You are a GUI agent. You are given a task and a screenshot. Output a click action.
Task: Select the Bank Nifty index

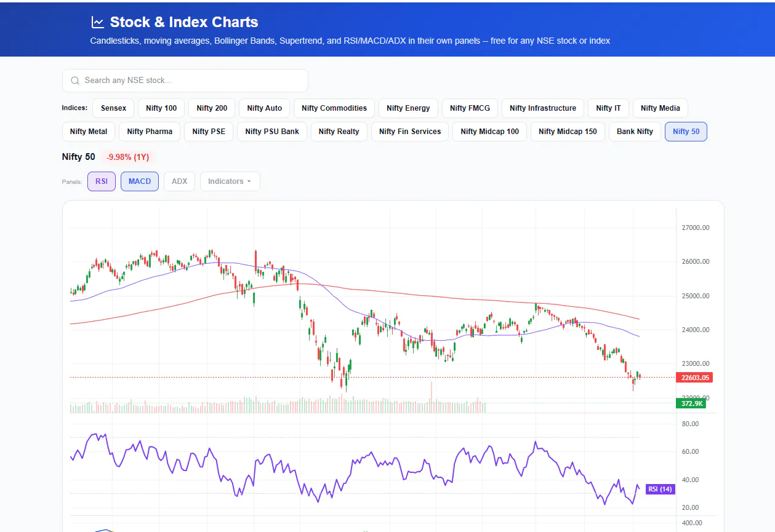pyautogui.click(x=635, y=132)
